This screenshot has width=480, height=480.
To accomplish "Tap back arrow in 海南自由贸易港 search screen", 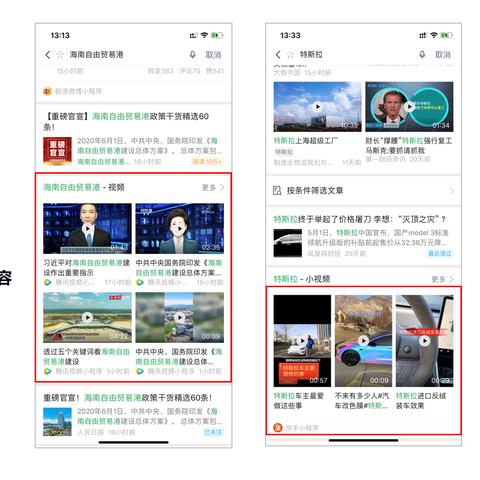I will pyautogui.click(x=48, y=55).
